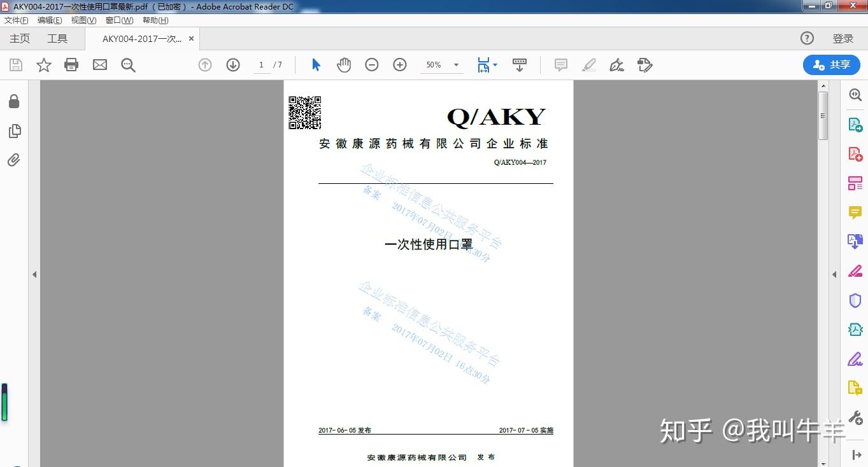Go to next page arrow
The image size is (868, 467).
click(x=233, y=65)
